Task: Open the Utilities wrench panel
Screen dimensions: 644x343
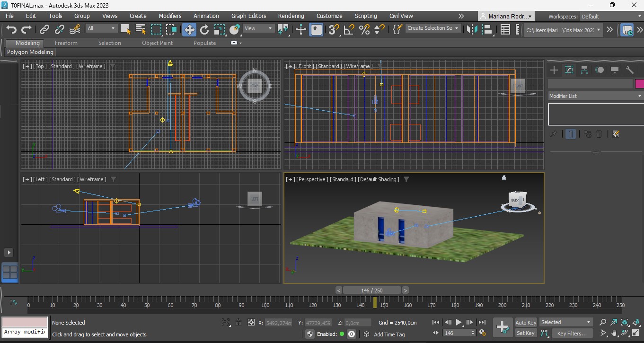Action: 630,70
